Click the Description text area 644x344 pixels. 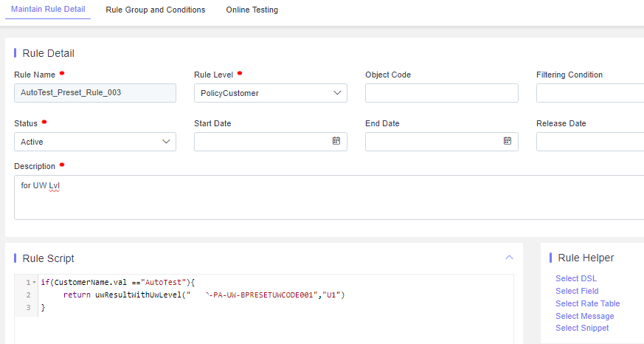pos(329,197)
